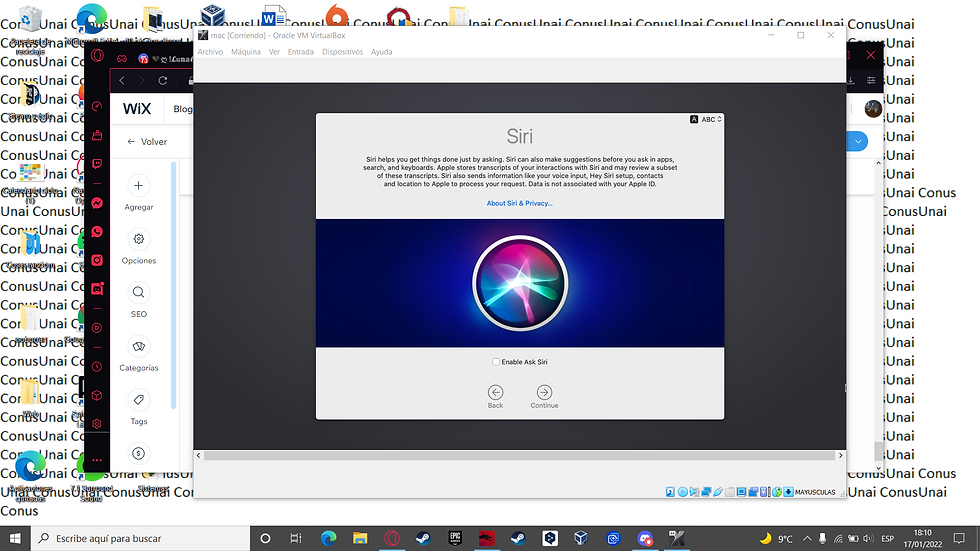This screenshot has height=551, width=980.
Task: Click Volver back link in Wix
Action: click(148, 142)
